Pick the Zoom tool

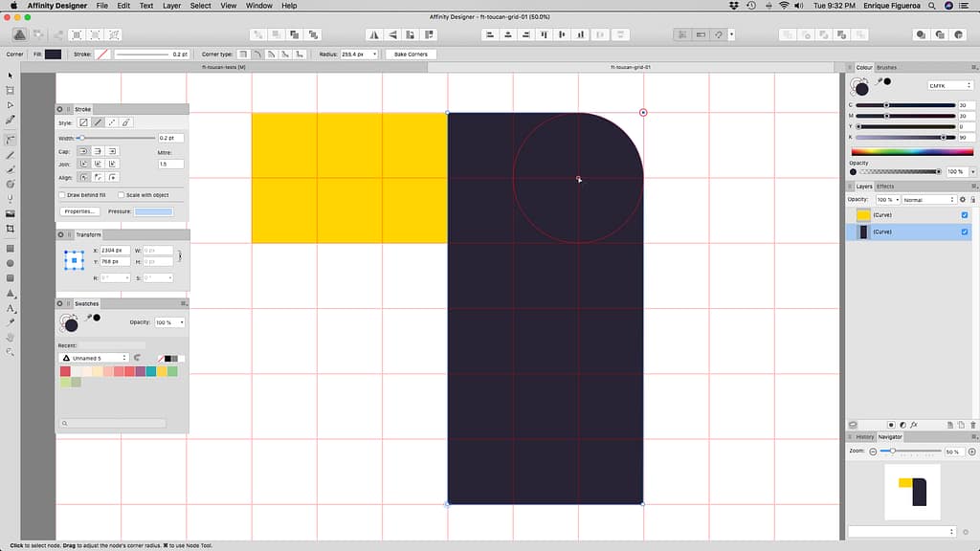[x=11, y=349]
